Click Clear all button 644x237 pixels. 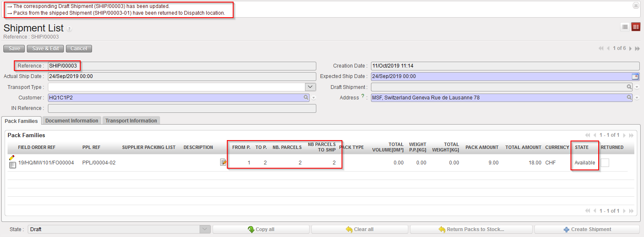360,229
